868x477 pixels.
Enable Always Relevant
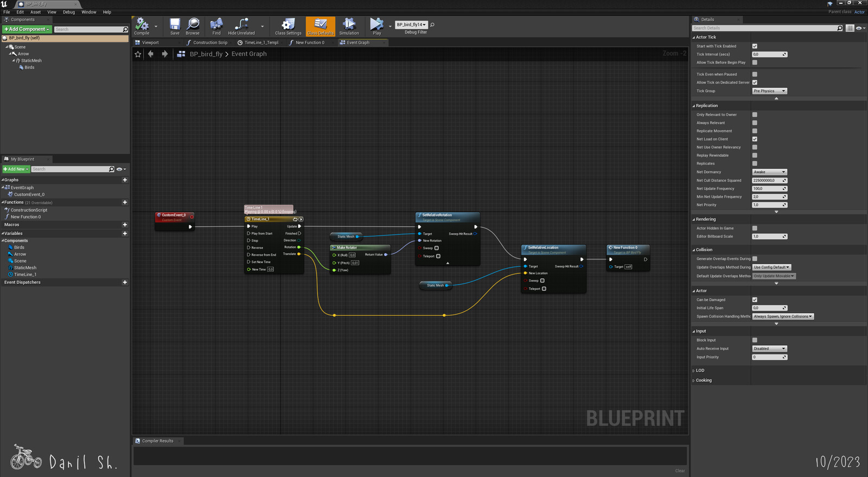point(755,123)
